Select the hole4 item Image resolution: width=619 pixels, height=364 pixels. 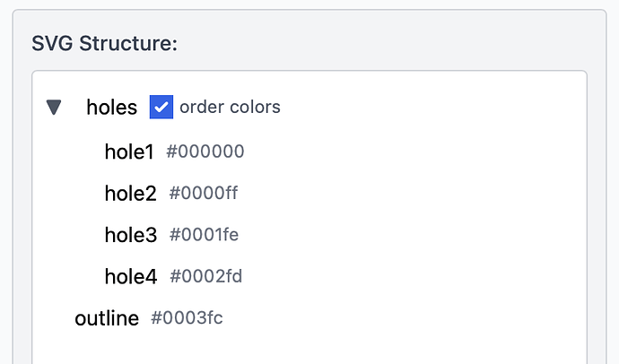point(130,277)
